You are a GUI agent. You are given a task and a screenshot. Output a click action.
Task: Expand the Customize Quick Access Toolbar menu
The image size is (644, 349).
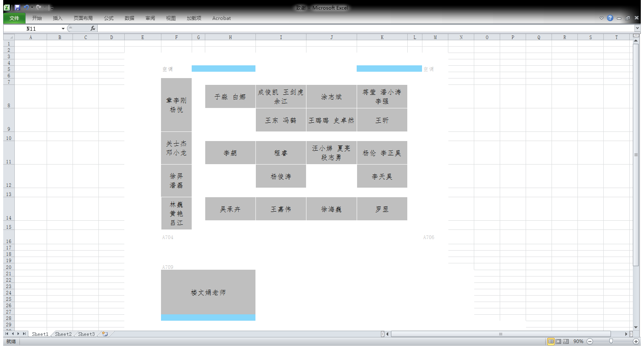coord(52,8)
